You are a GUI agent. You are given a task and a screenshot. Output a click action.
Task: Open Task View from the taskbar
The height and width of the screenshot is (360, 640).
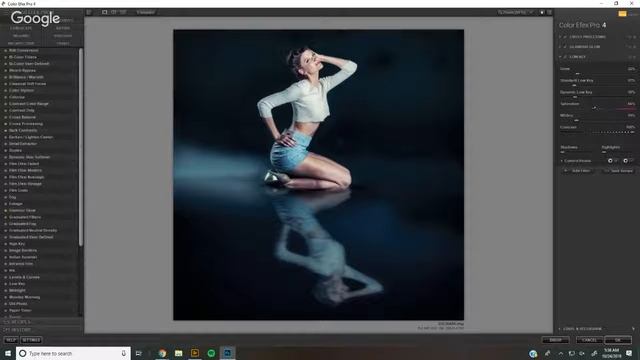pos(138,353)
